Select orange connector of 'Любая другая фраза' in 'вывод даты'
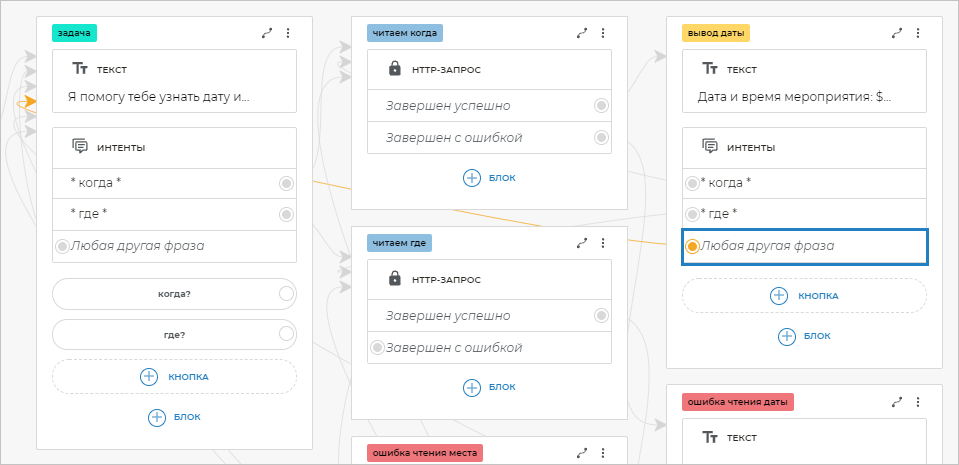Image resolution: width=959 pixels, height=465 pixels. click(x=692, y=246)
